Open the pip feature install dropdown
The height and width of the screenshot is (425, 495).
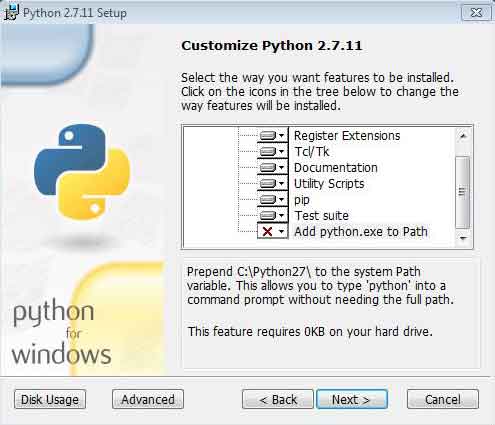click(x=272, y=199)
